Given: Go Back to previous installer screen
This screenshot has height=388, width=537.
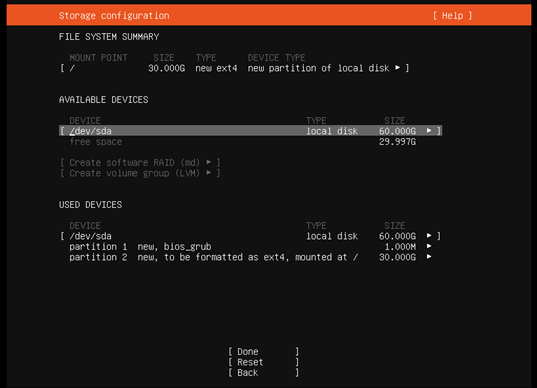Looking at the screenshot, I should pyautogui.click(x=263, y=373).
